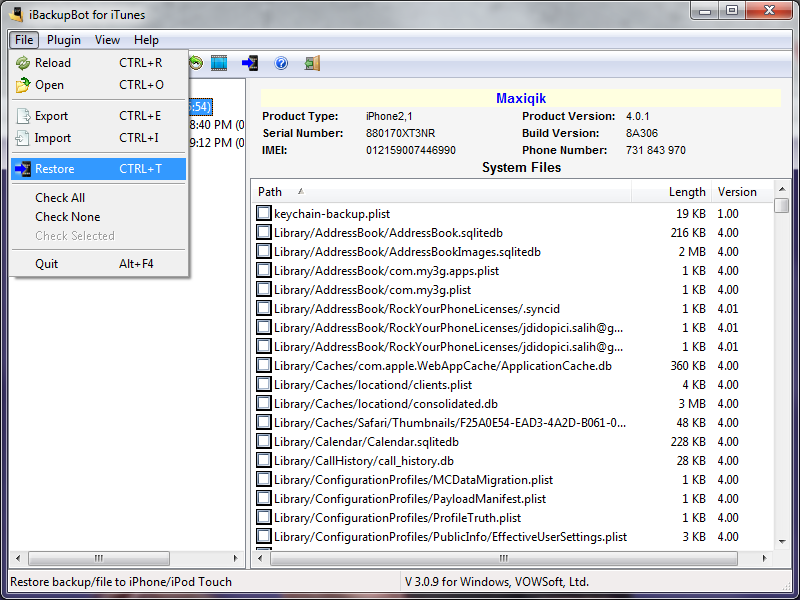Choose Open from the File menu

coord(98,85)
